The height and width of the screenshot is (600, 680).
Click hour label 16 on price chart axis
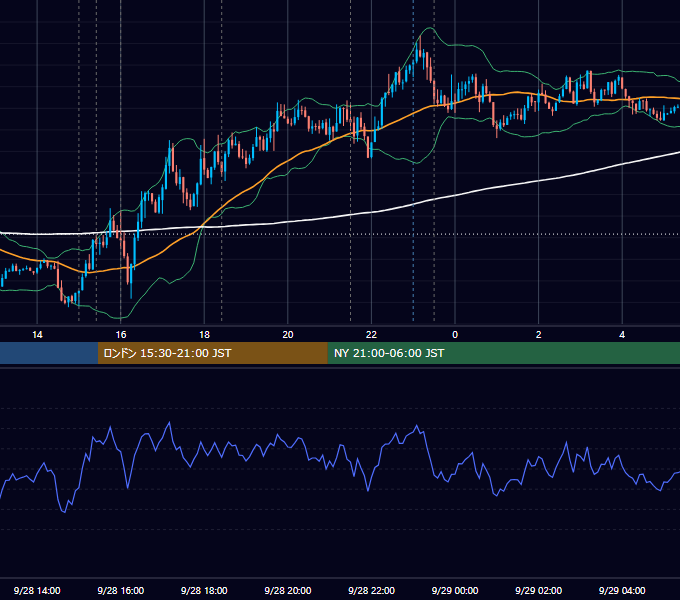(x=121, y=335)
